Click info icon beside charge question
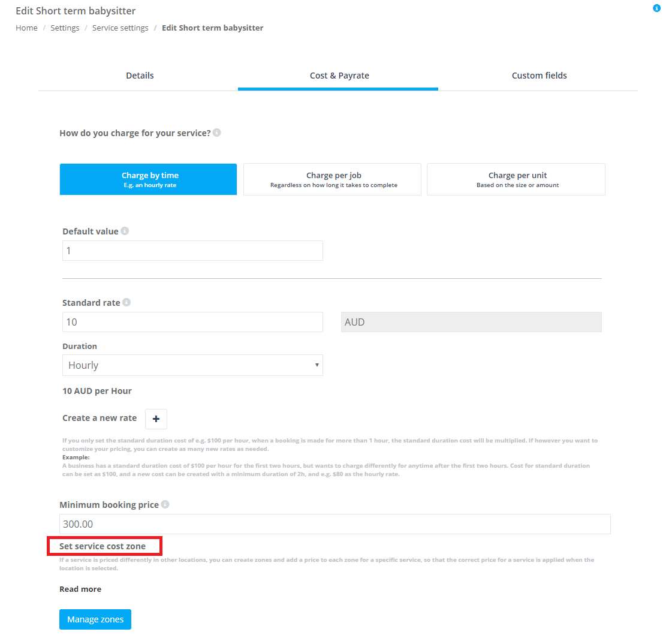 (217, 133)
